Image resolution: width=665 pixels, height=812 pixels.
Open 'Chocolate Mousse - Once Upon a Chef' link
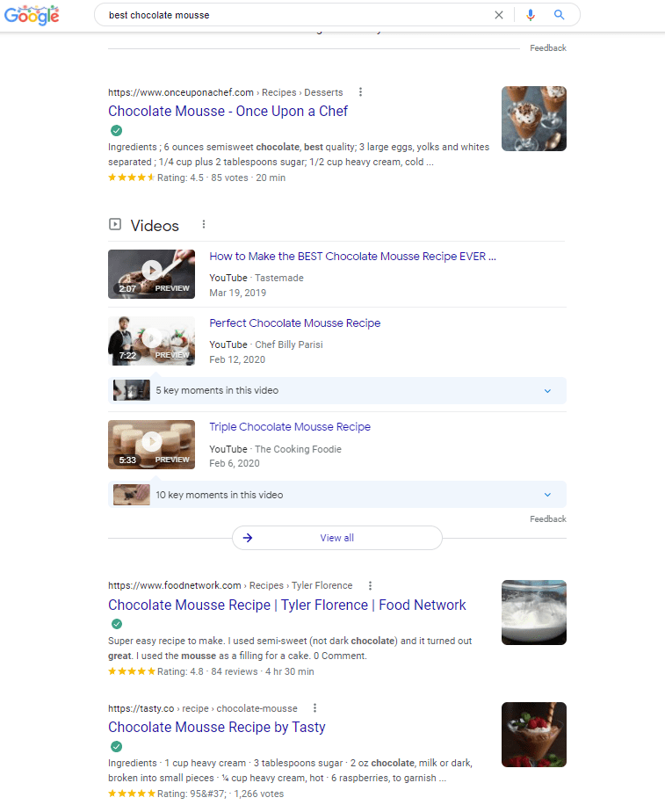pyautogui.click(x=228, y=112)
